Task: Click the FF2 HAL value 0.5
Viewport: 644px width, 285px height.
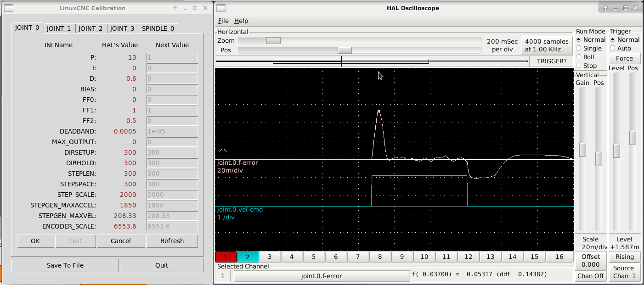Action: tap(131, 121)
